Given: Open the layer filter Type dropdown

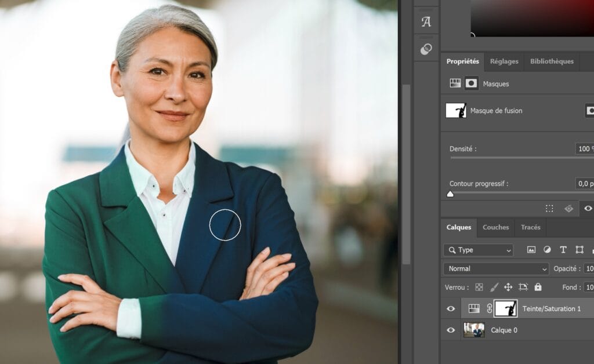Looking at the screenshot, I should [478, 250].
